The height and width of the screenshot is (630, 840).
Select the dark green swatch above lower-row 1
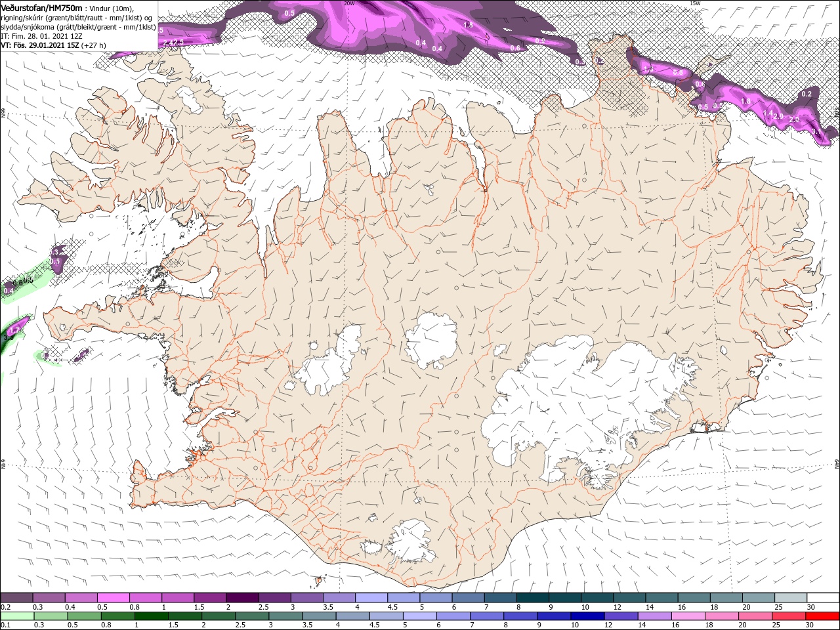coord(151,616)
